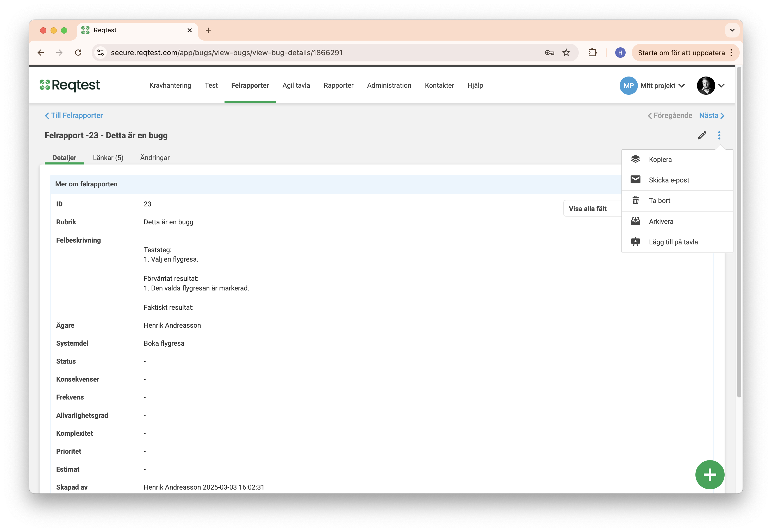The width and height of the screenshot is (772, 532).
Task: Bookmark the page with the star icon
Action: [566, 53]
